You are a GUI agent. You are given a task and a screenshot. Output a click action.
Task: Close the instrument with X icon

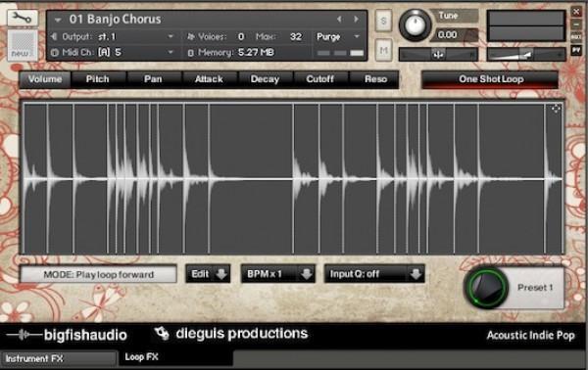point(577,12)
